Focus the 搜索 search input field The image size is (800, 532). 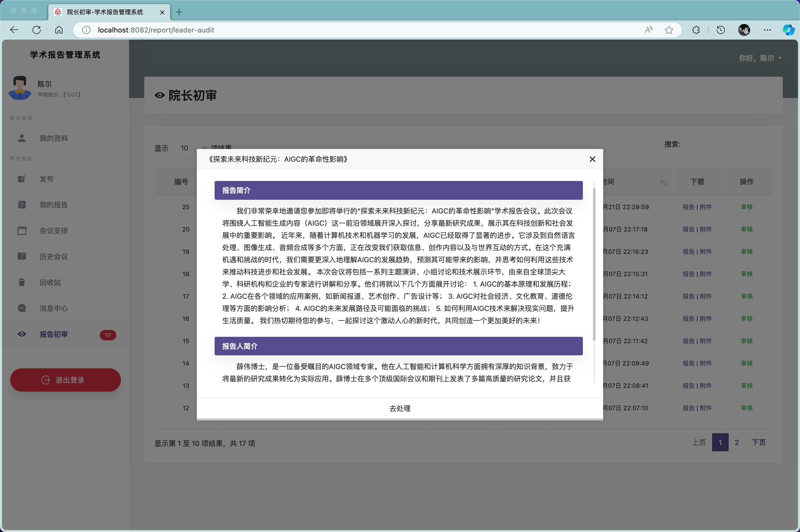728,144
